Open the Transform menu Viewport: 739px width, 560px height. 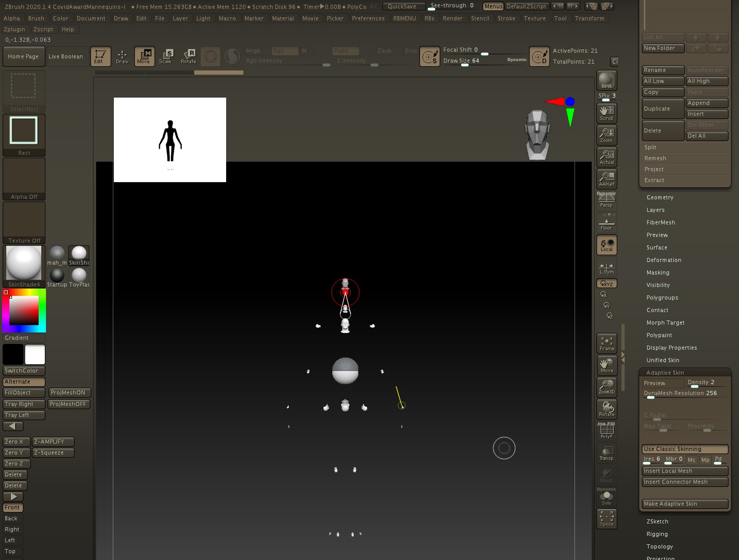point(590,18)
